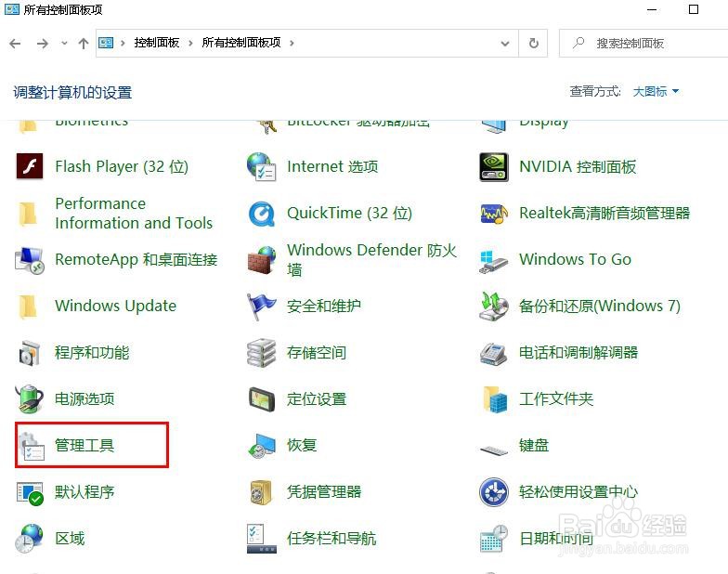Click the Windows Defender 防火墙 brick wall icon
Viewport: 728px width, 574px height.
tap(262, 260)
